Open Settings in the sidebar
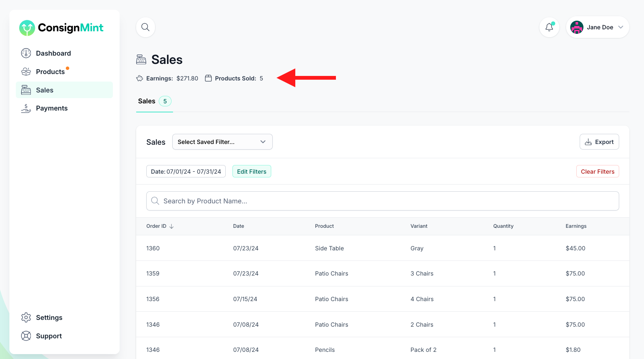Screen dimensions: 644x359 click(x=64, y=318)
